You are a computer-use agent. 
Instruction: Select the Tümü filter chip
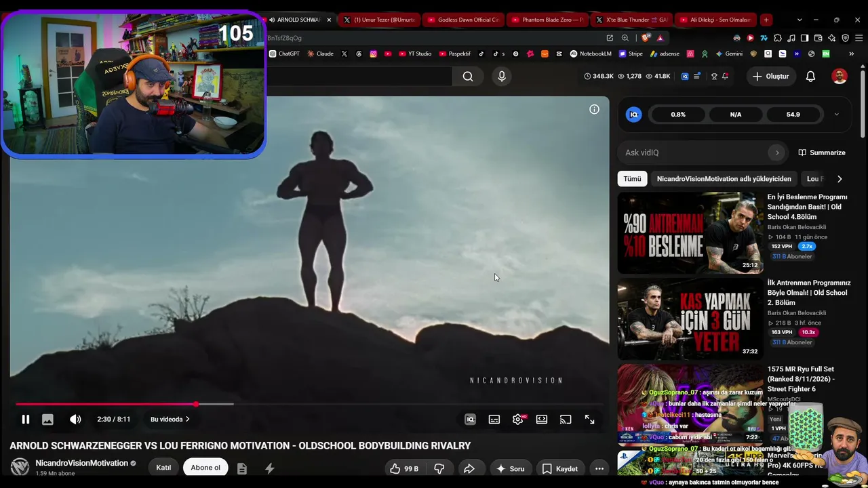[x=632, y=179]
